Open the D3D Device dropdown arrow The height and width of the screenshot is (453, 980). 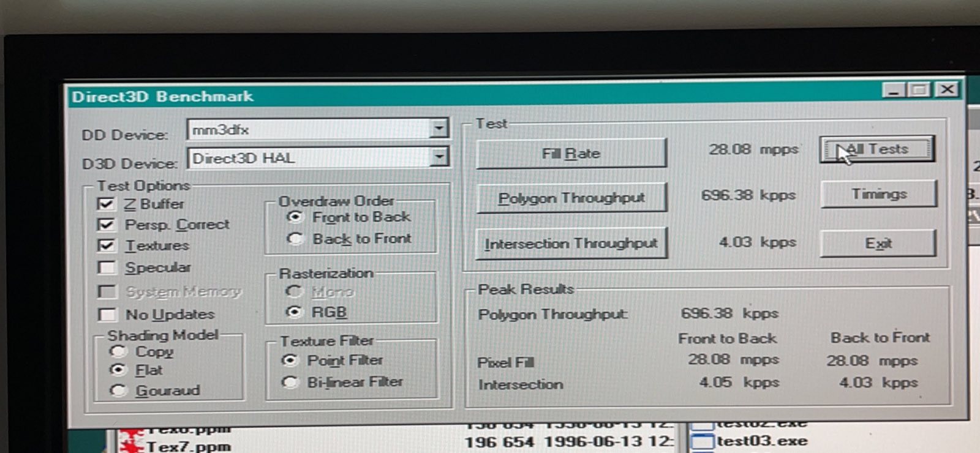click(x=439, y=157)
